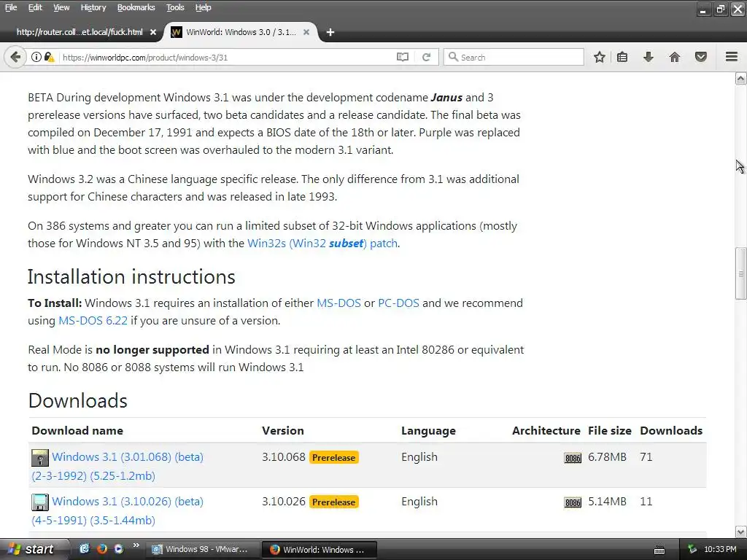This screenshot has width=747, height=560.
Task: Open the Windows Start menu
Action: (x=34, y=550)
